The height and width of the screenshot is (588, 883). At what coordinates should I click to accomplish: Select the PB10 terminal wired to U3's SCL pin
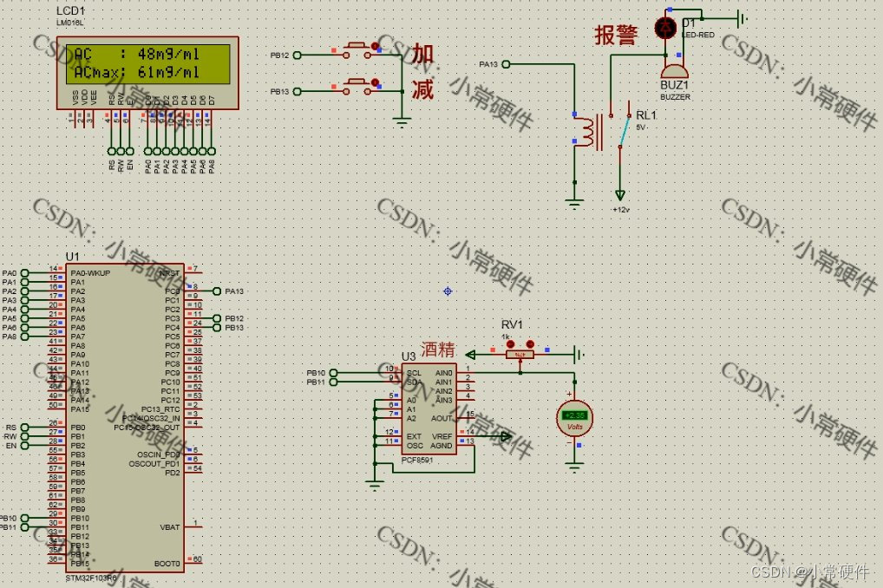click(333, 373)
